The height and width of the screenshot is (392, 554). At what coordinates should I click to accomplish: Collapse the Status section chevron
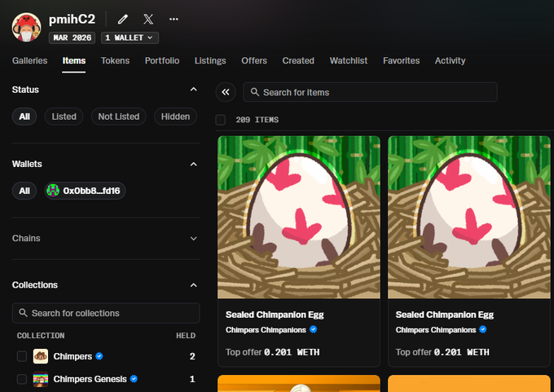(194, 90)
